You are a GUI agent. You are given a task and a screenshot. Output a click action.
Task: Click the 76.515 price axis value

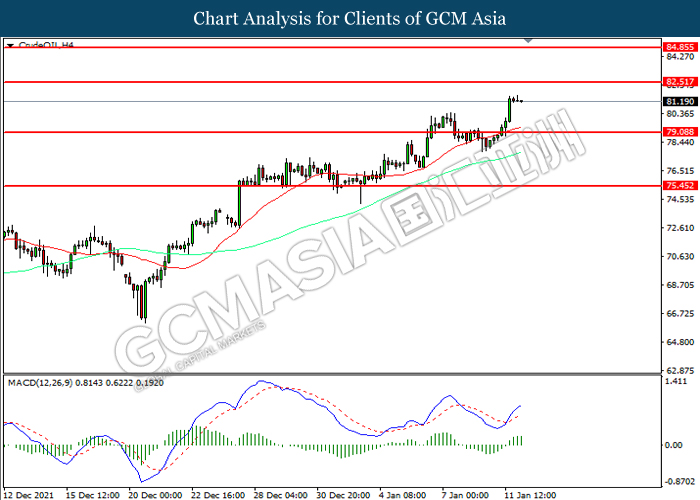(680, 171)
